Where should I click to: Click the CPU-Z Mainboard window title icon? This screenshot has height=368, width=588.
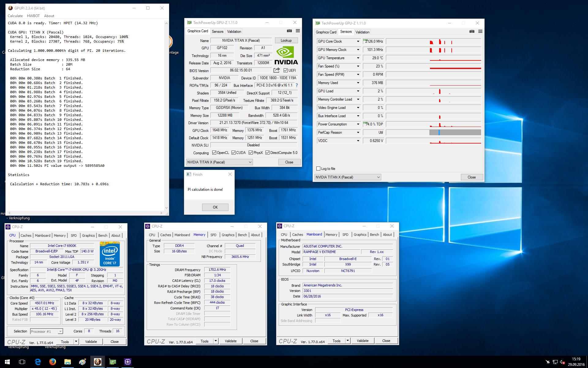(280, 226)
